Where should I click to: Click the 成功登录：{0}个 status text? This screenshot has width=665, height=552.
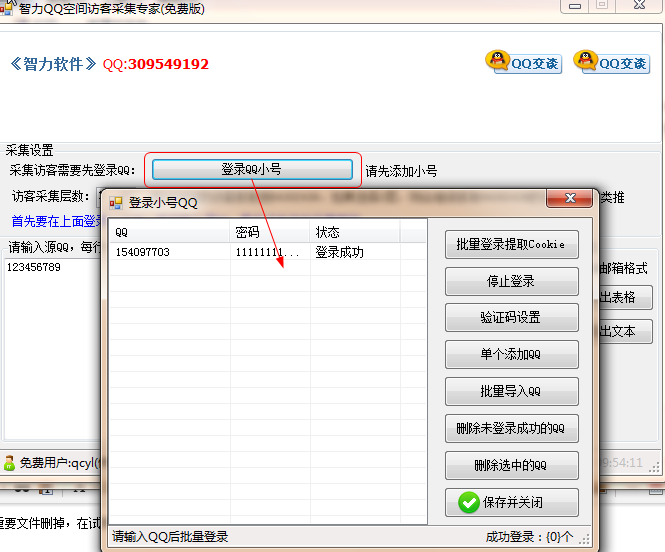tap(529, 537)
